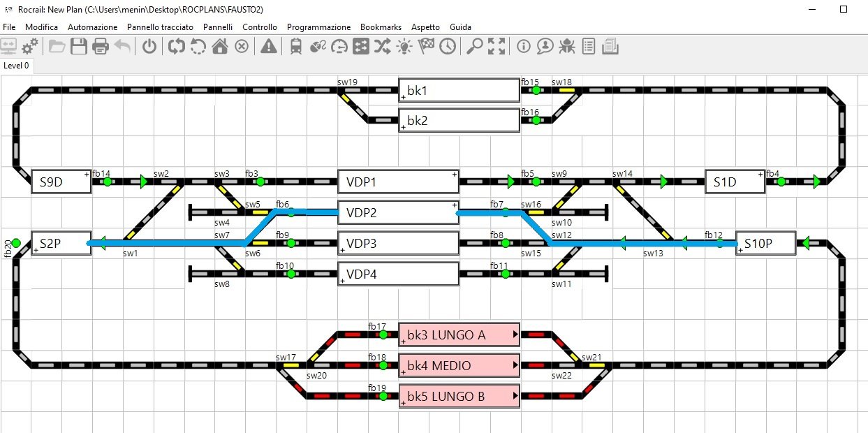868x433 pixels.
Task: Toggle feedback sensor fb15
Action: click(x=536, y=90)
